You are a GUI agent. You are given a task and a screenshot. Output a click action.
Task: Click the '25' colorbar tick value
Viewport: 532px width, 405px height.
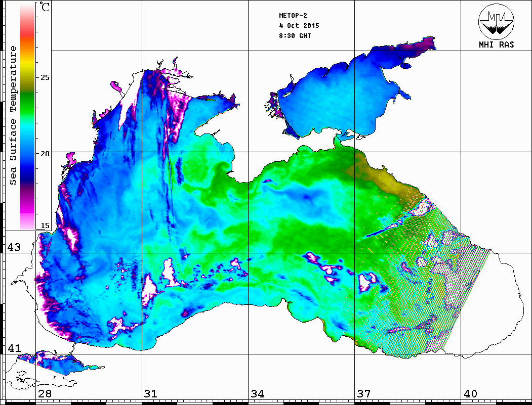coord(45,77)
